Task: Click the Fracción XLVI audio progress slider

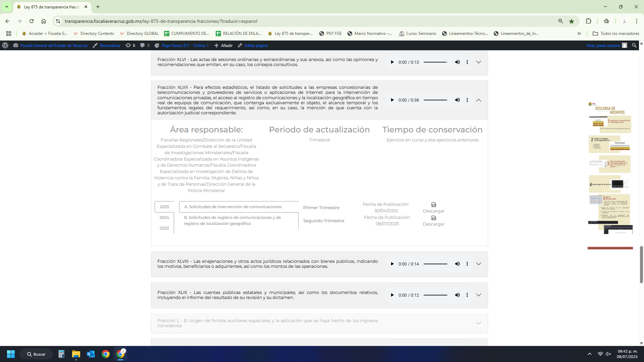Action: [x=435, y=62]
